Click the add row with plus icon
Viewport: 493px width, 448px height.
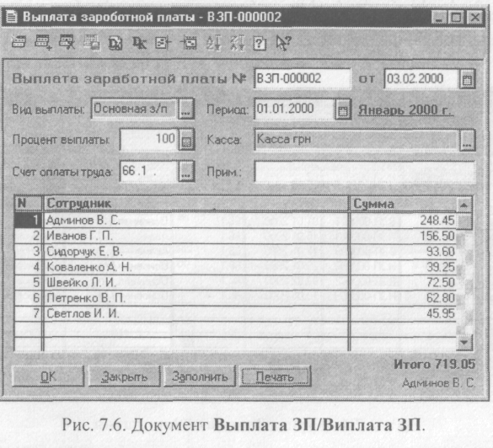[x=43, y=42]
